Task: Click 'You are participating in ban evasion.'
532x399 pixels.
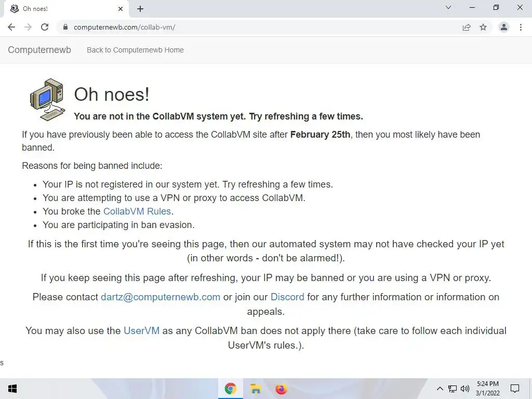Action: [x=118, y=225]
